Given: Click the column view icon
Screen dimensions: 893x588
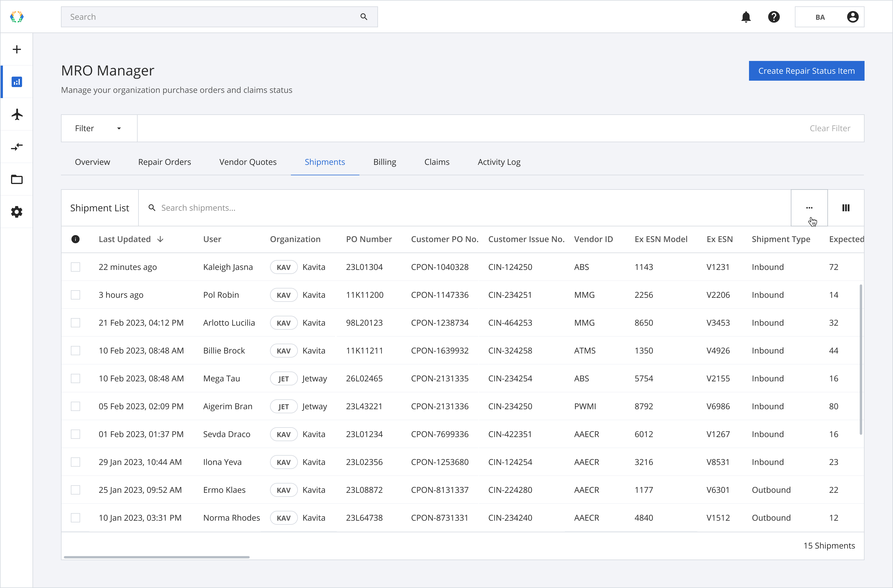Looking at the screenshot, I should pos(846,208).
